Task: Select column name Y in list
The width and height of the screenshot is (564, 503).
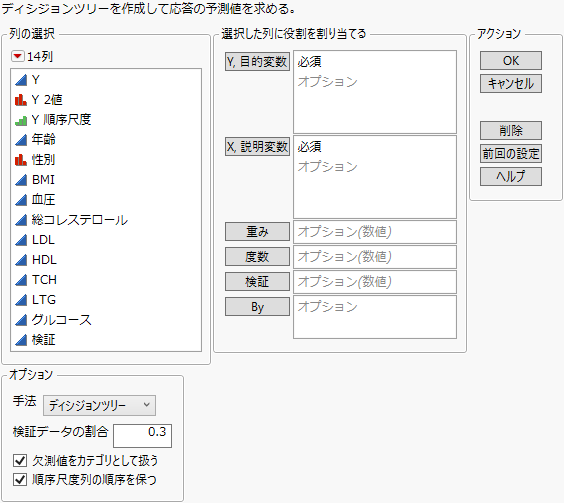Action: pyautogui.click(x=36, y=80)
